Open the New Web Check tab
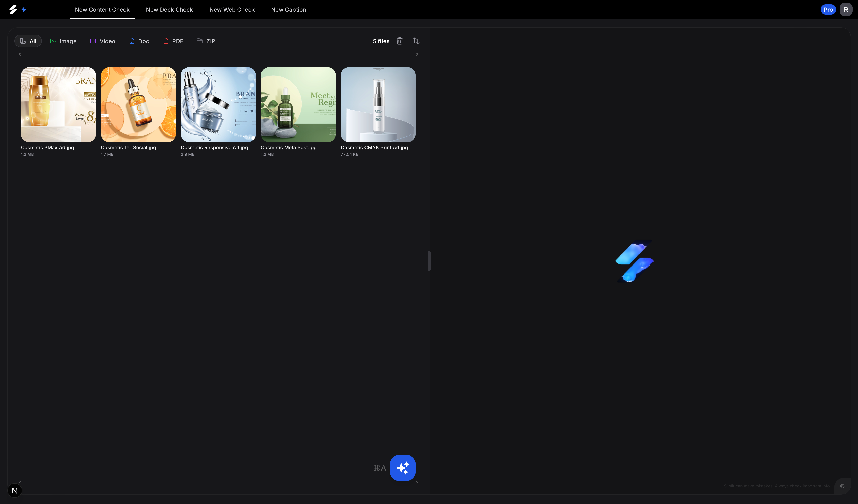The width and height of the screenshot is (858, 504). point(232,10)
